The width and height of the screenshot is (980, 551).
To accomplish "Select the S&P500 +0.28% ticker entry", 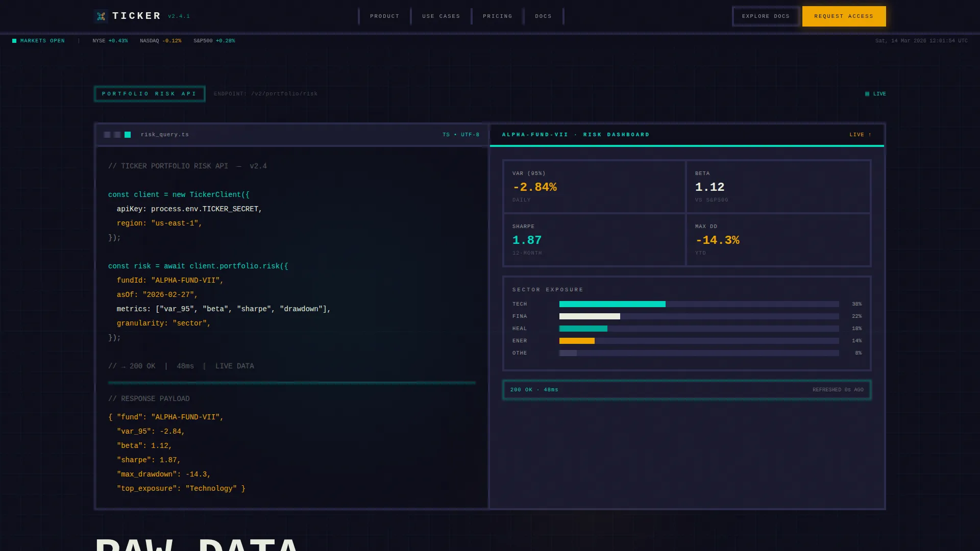I will point(214,41).
